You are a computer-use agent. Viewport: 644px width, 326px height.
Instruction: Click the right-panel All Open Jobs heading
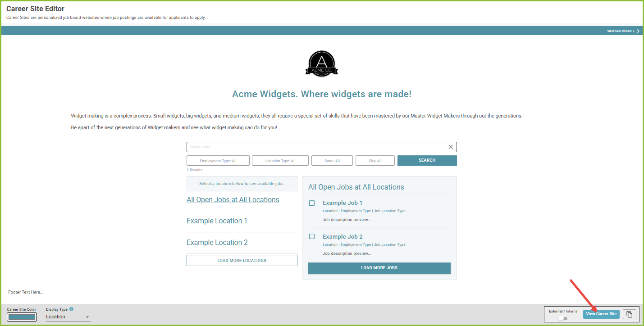click(x=356, y=187)
